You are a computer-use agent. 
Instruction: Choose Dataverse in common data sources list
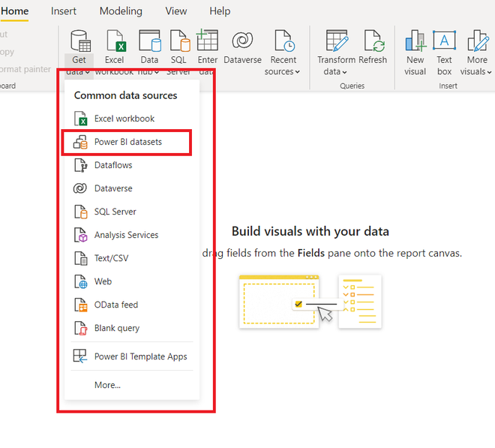132,188
